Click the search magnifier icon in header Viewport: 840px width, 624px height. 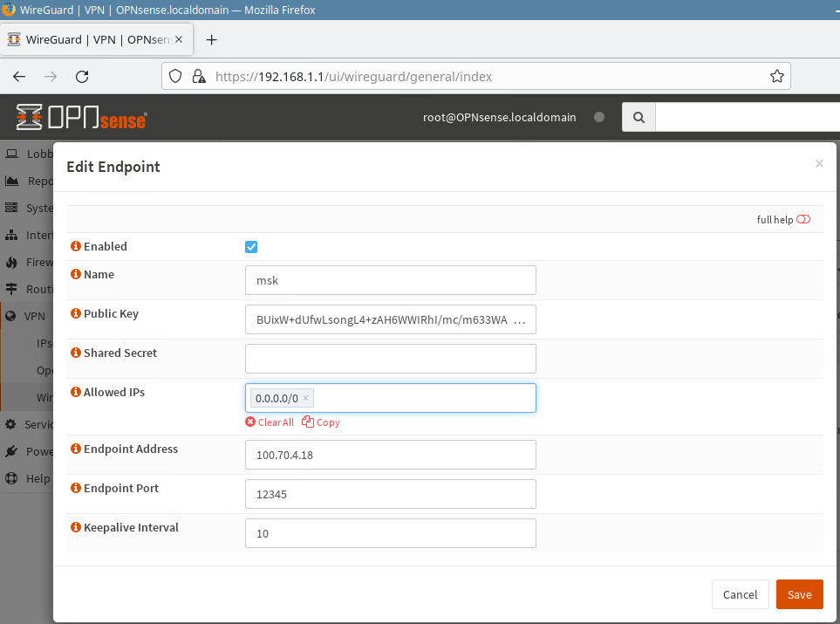click(639, 117)
